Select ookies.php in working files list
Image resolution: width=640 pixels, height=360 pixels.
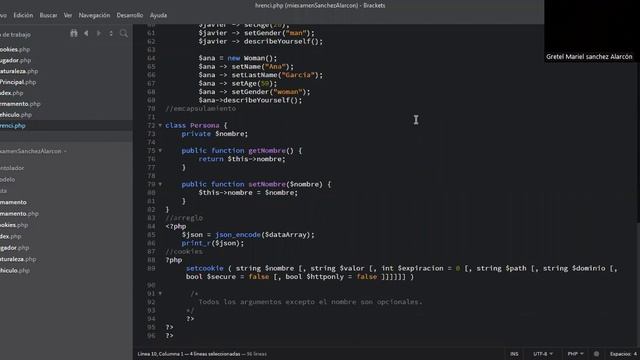click(15, 49)
